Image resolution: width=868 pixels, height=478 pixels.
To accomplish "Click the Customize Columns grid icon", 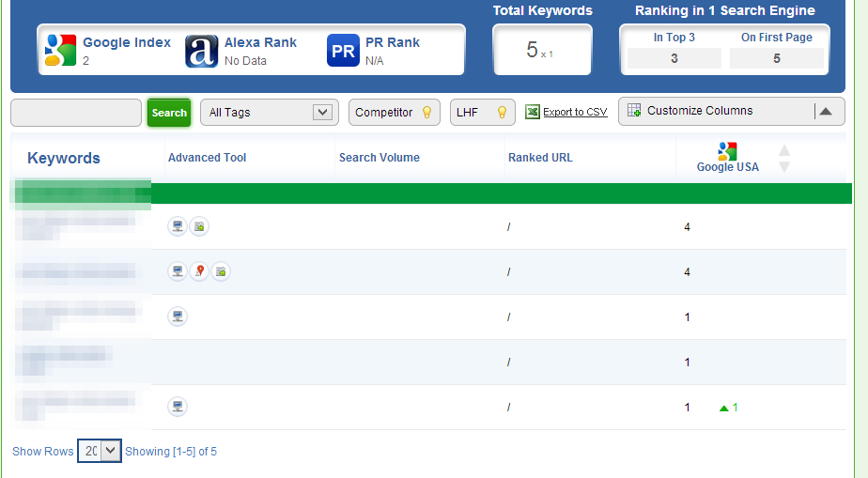I will point(634,110).
